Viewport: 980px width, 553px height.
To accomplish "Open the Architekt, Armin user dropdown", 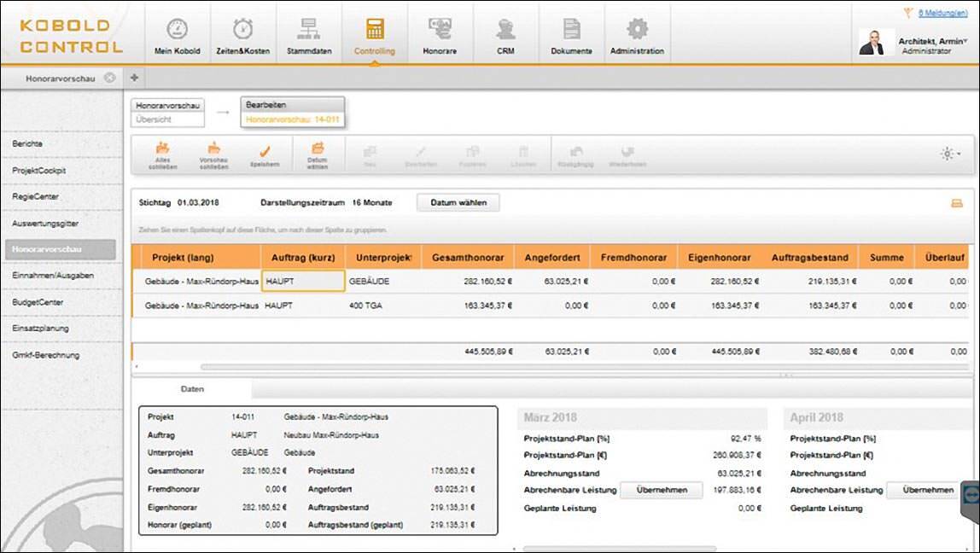I will [932, 41].
